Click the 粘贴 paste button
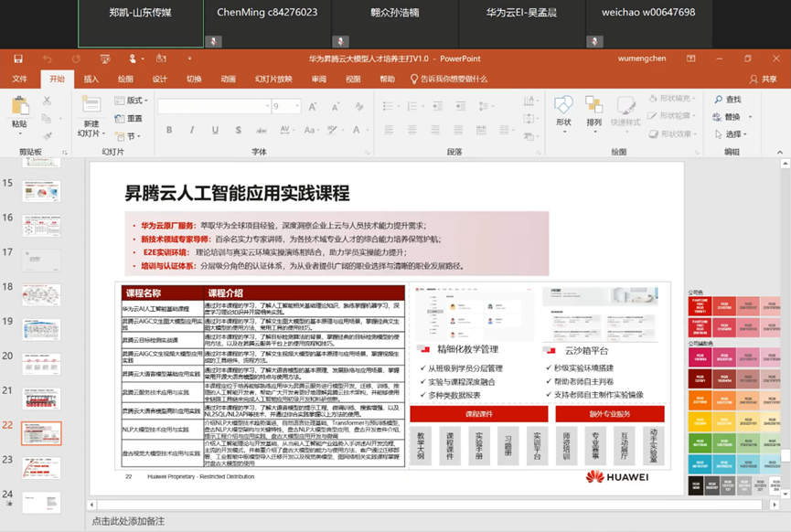 pyautogui.click(x=20, y=114)
